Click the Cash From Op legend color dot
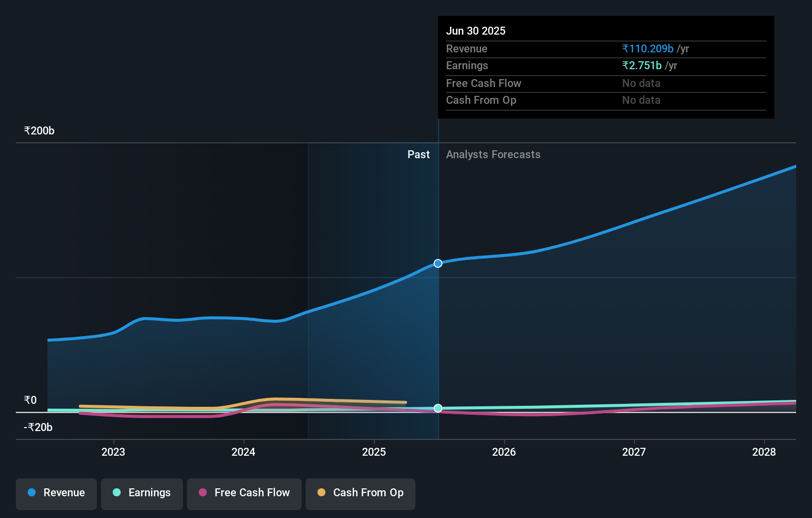This screenshot has width=812, height=518. pyautogui.click(x=321, y=493)
